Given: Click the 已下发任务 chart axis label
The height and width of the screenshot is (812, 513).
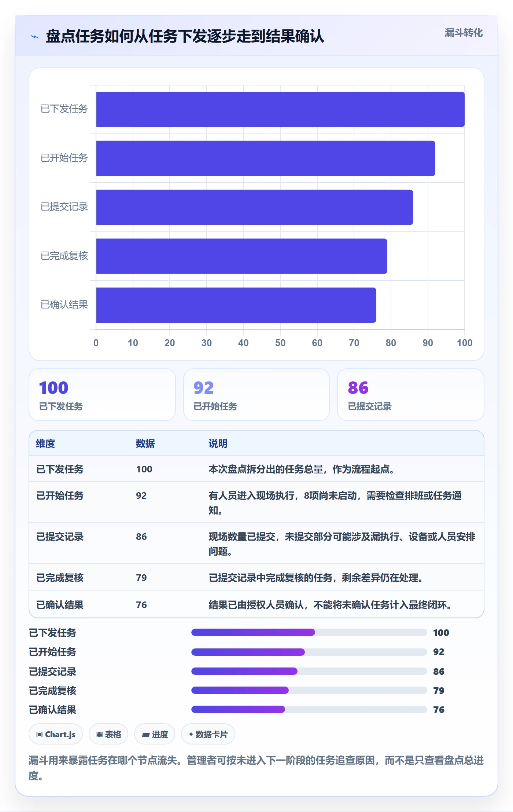Looking at the screenshot, I should click(64, 109).
